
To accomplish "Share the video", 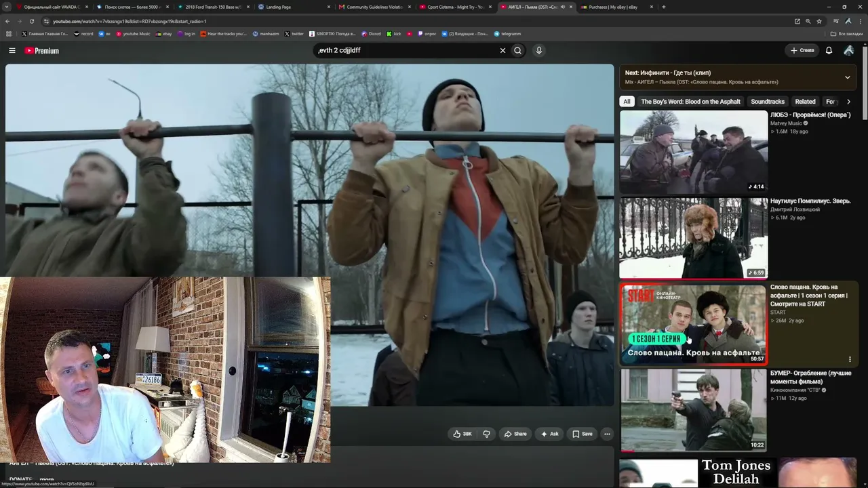I will click(515, 434).
